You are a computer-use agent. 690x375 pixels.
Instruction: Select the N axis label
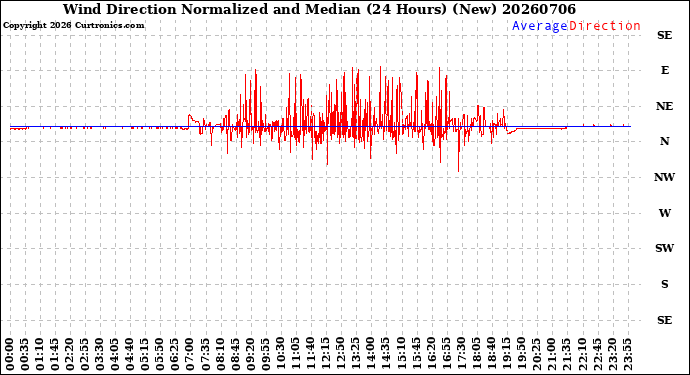tap(664, 141)
